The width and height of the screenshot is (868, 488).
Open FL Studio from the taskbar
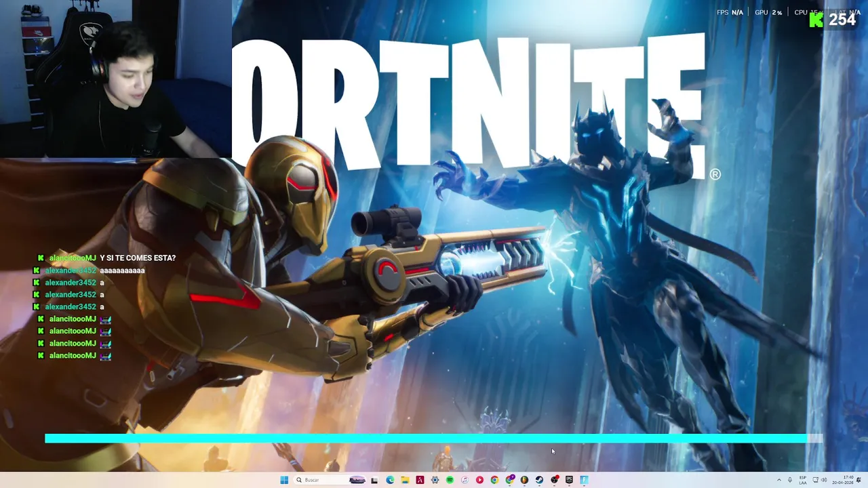(524, 480)
